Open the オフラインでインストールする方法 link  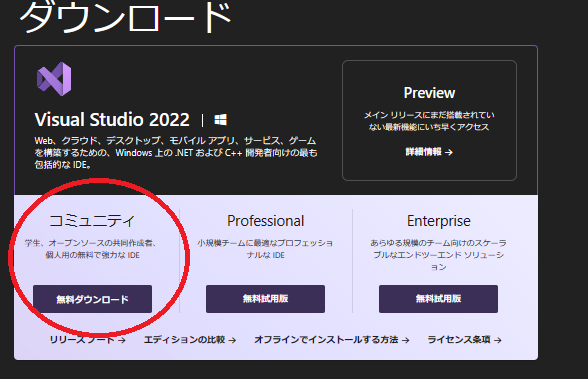(x=332, y=340)
